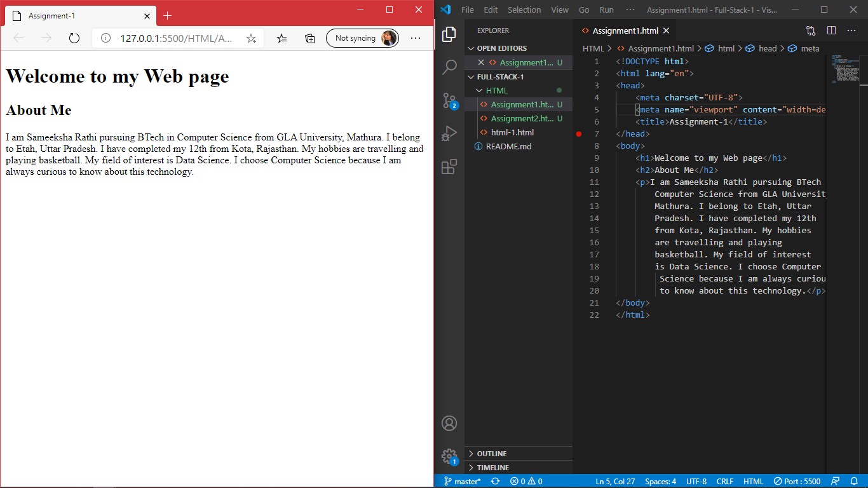Add this page to browser favorites
Viewport: 868px width, 488px height.
(251, 39)
